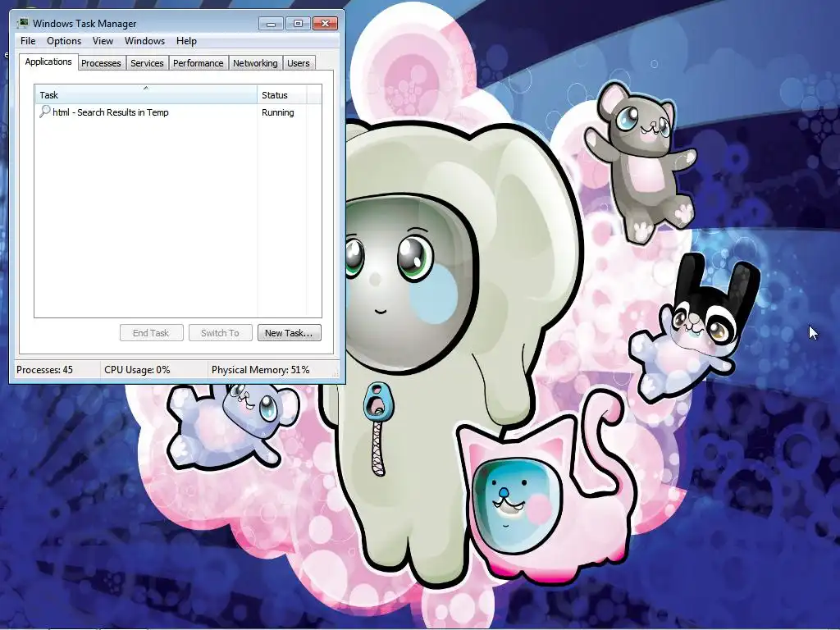This screenshot has height=630, width=840.
Task: Click the Task column header
Action: (146, 95)
